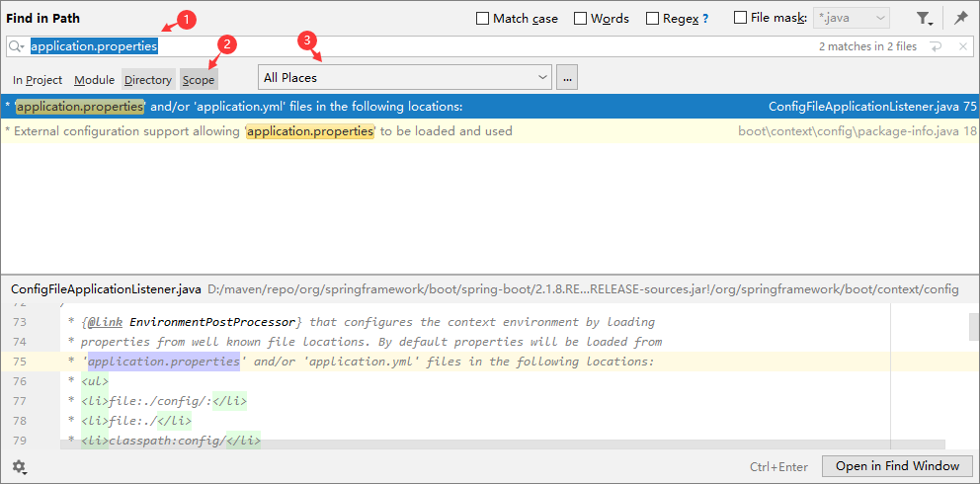Click the ConfigFileApplicationListener.java preview file name
The image size is (980, 484).
107,289
